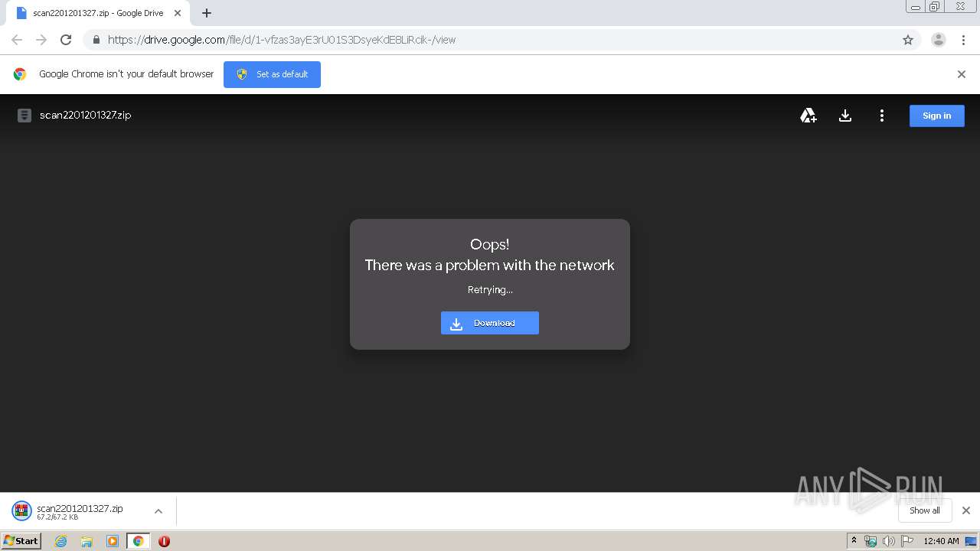
Task: Click the padlock site info icon
Action: pos(96,40)
